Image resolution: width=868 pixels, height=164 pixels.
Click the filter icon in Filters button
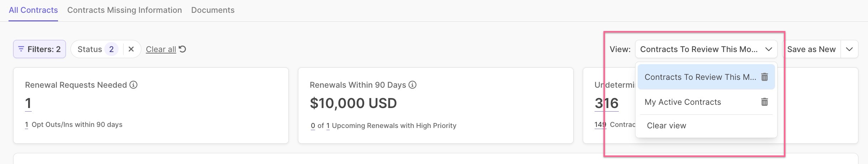21,49
